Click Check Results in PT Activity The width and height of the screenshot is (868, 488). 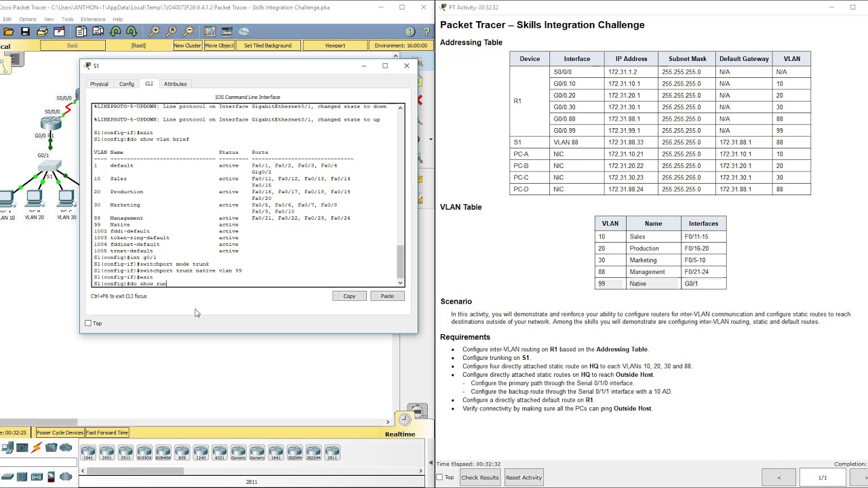(x=480, y=477)
